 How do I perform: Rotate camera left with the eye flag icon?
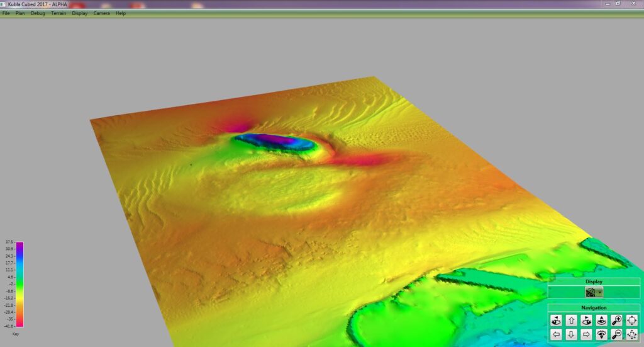555,320
